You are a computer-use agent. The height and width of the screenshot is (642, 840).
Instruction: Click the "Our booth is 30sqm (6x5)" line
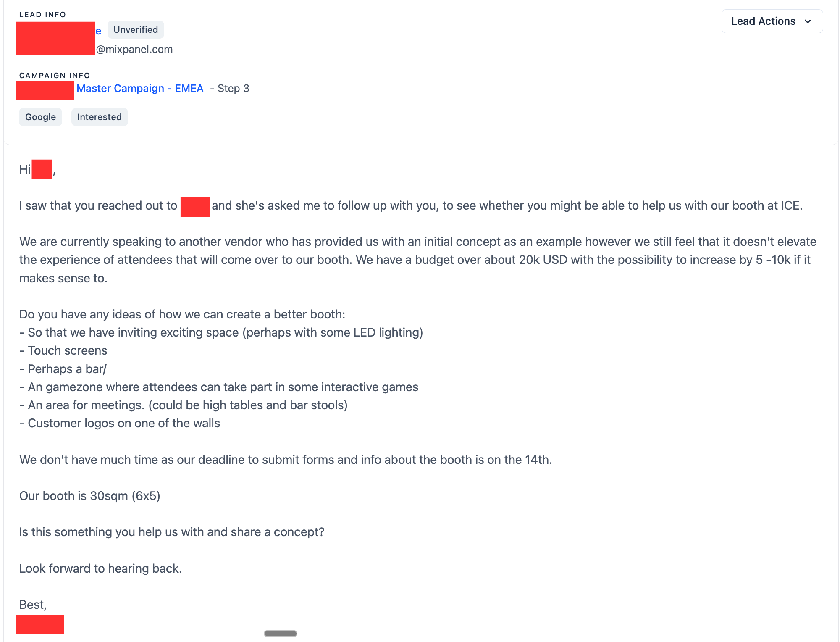(x=90, y=496)
